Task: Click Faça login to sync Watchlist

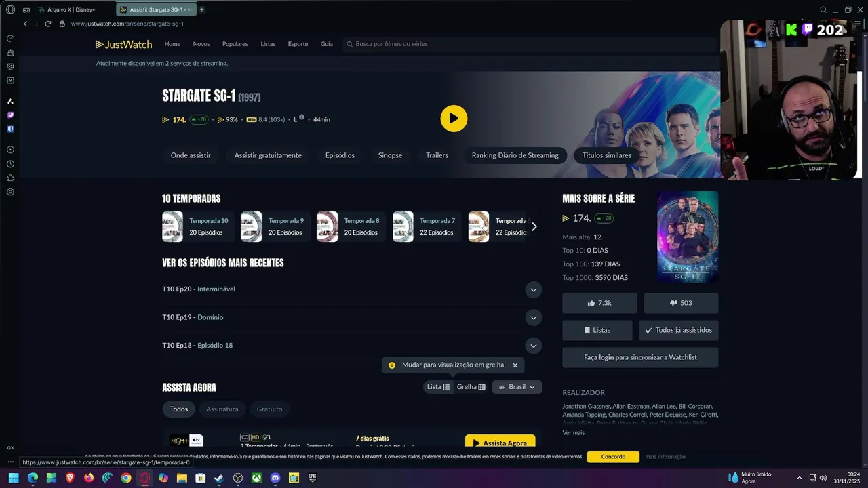Action: (640, 357)
